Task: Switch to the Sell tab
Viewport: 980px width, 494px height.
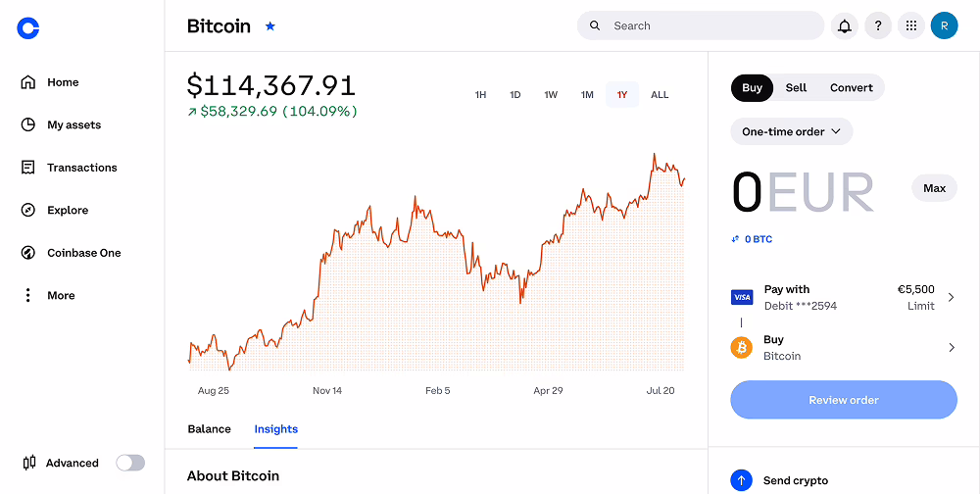Action: (x=796, y=87)
